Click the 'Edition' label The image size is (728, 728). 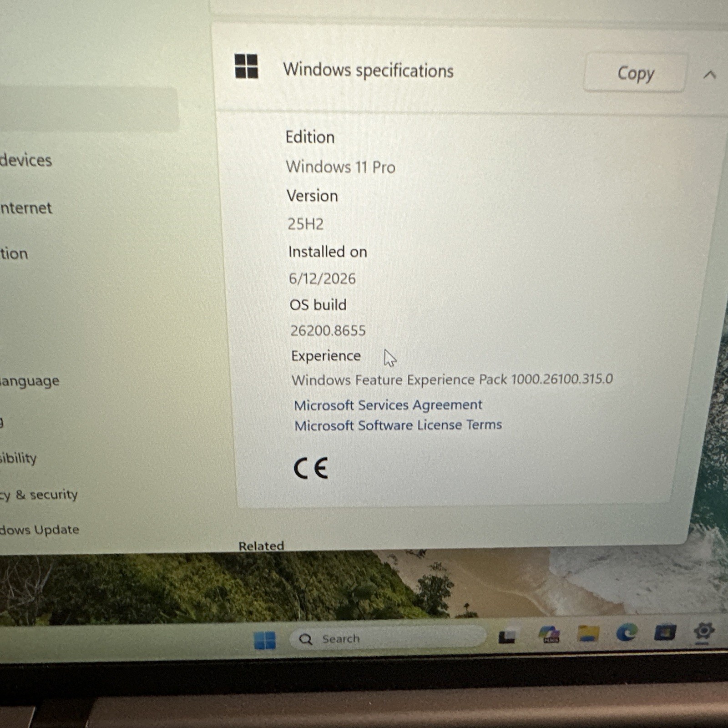point(310,137)
